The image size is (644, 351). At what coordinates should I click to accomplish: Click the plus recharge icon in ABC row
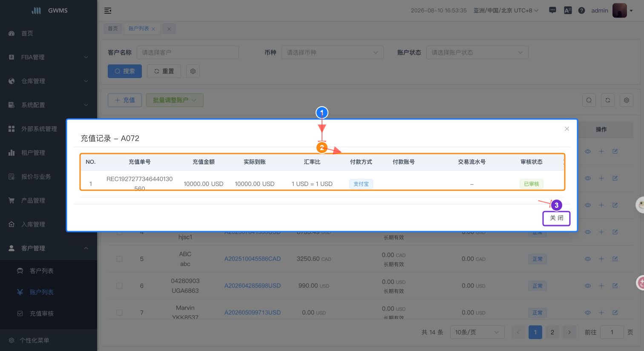click(x=601, y=259)
